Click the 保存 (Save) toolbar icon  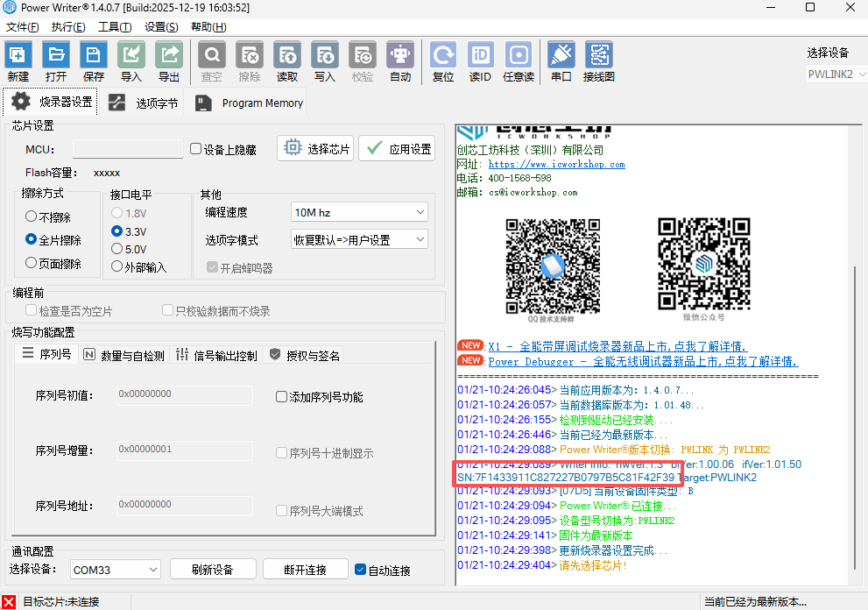tap(94, 60)
